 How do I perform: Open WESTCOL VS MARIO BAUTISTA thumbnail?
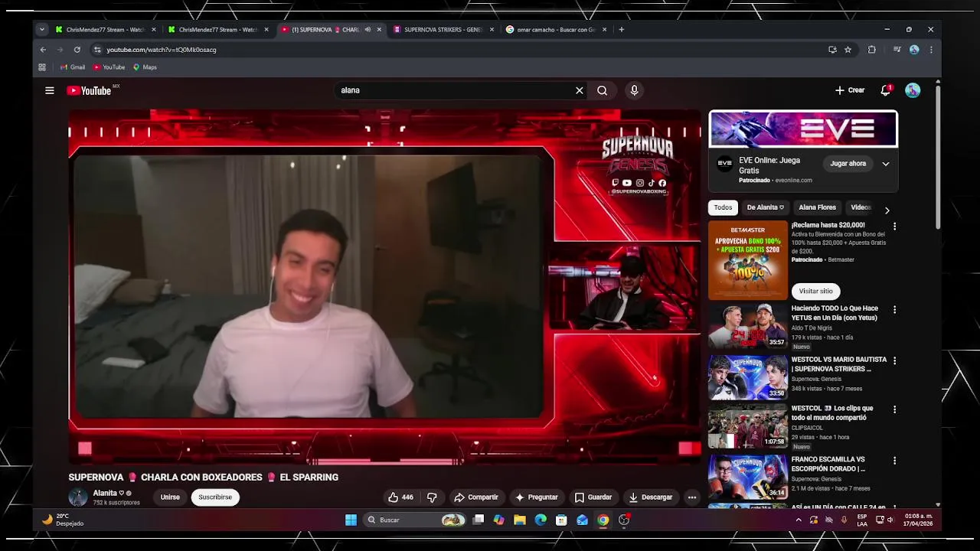(x=747, y=377)
